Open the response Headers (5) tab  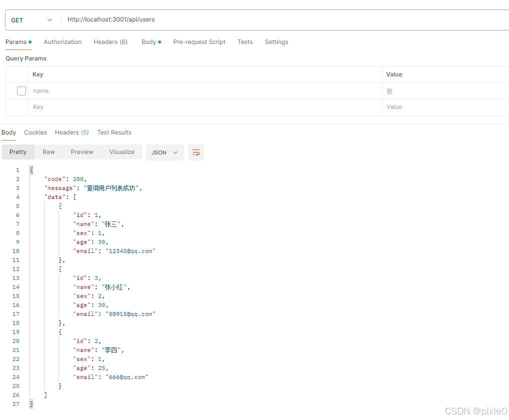click(72, 132)
